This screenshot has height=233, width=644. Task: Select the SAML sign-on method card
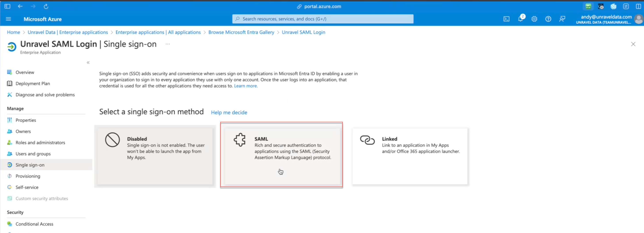tap(281, 155)
